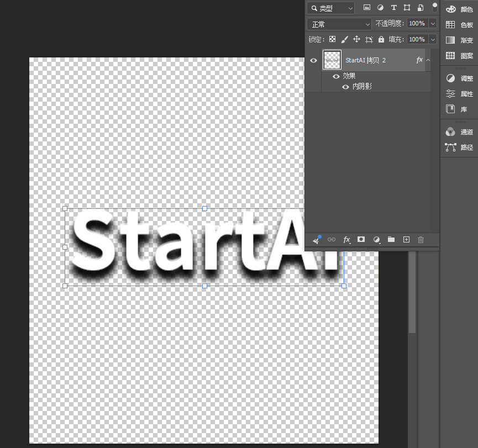This screenshot has width=478, height=448.
Task: Lock transparent pixels
Action: click(x=332, y=39)
